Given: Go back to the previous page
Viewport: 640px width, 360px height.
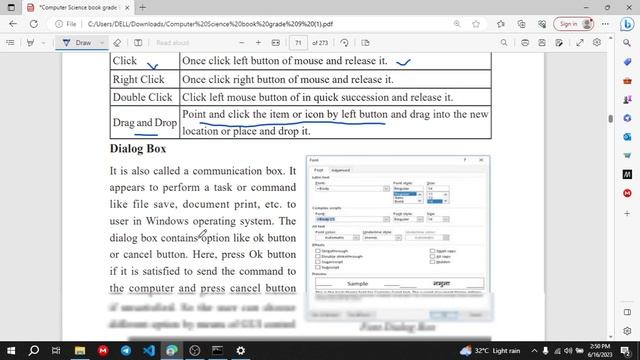Looking at the screenshot, I should point(13,24).
